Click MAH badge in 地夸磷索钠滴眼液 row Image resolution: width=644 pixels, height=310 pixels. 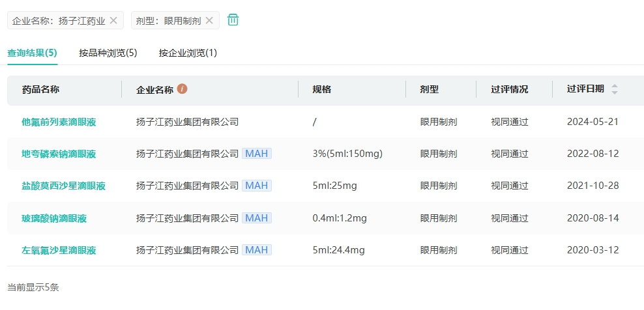(257, 154)
